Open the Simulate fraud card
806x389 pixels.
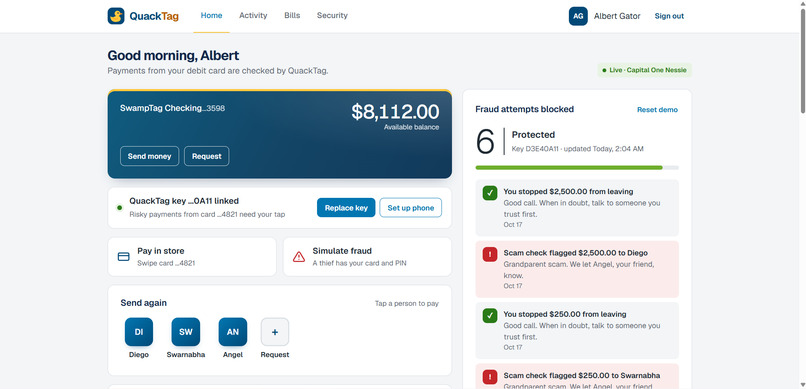[367, 256]
